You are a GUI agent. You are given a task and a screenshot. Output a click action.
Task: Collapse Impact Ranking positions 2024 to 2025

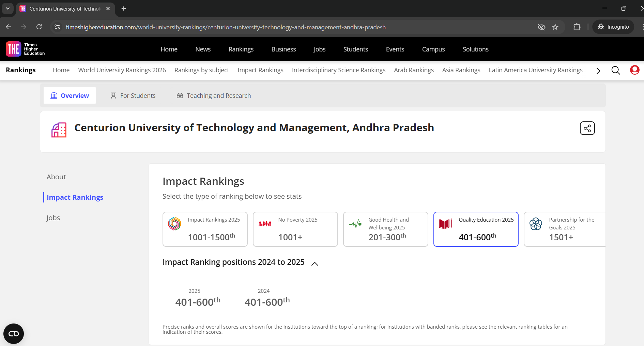(315, 264)
